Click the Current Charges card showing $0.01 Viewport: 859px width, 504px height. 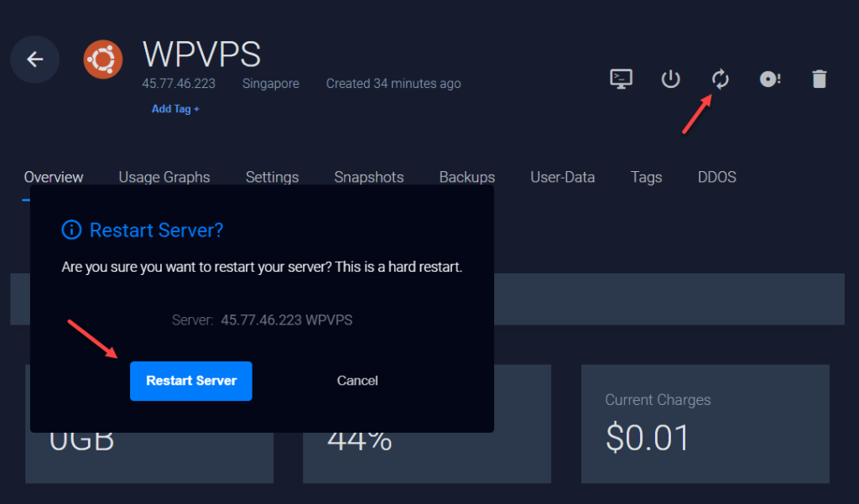click(705, 423)
